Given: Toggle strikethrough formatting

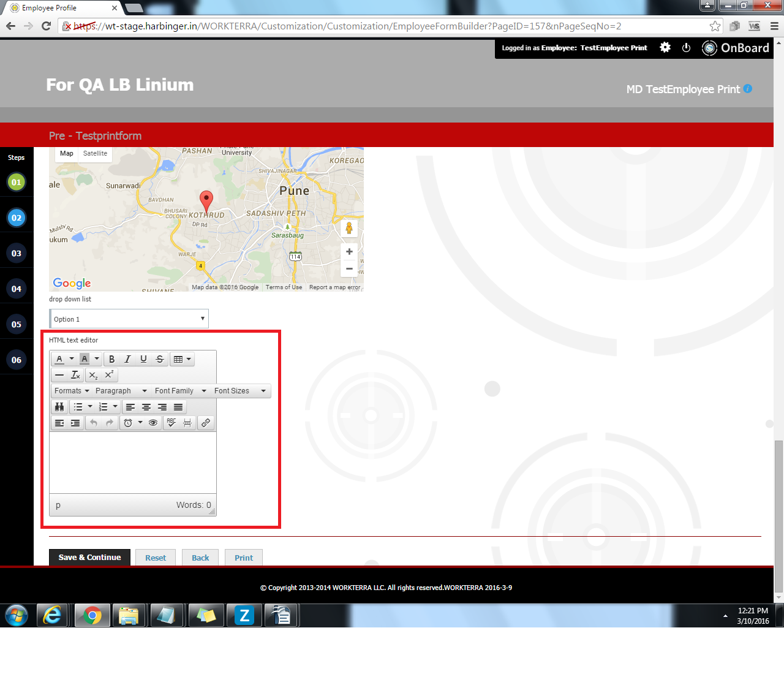Looking at the screenshot, I should pos(159,359).
